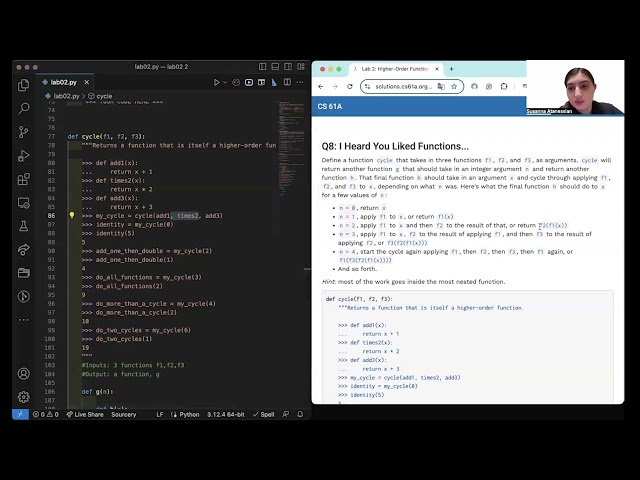Close the lab02.py editor tab

(87, 82)
